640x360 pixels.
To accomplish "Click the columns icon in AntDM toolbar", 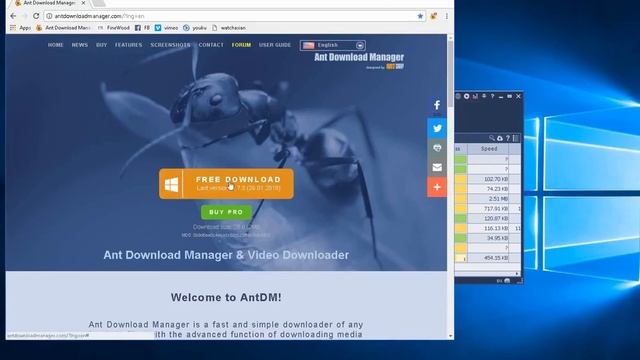I will tap(516, 138).
